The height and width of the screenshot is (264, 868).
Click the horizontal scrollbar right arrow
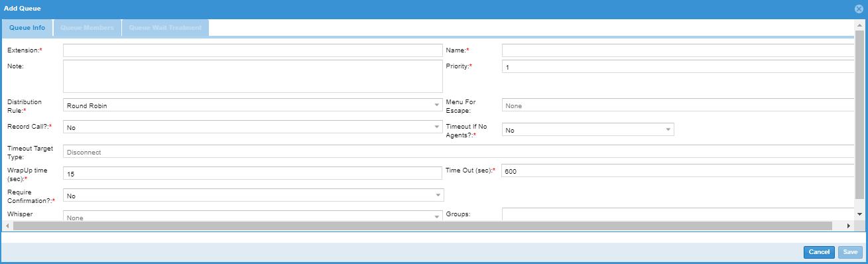pos(849,226)
